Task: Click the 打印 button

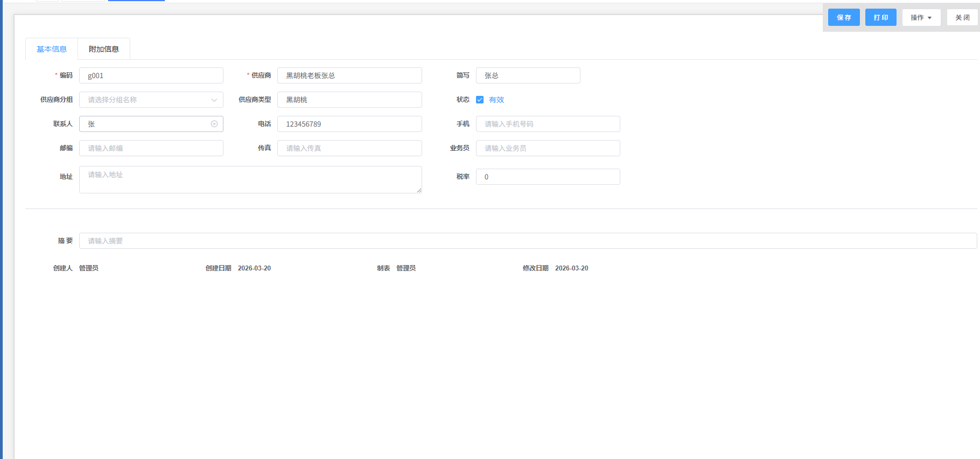Action: point(880,18)
